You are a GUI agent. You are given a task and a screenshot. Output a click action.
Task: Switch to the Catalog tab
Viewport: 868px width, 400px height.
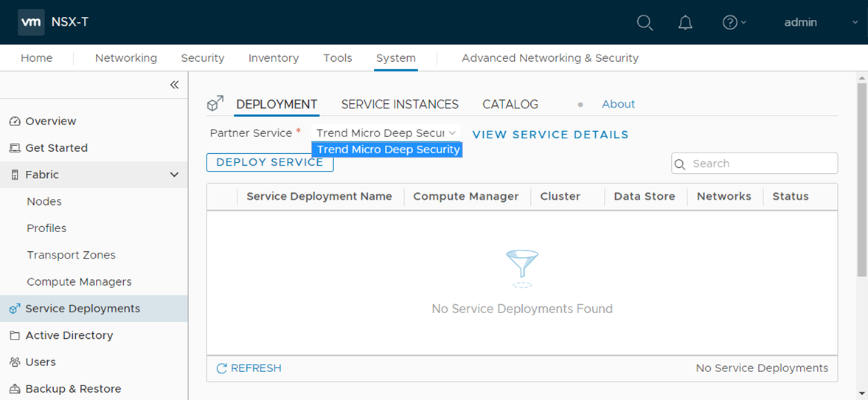tap(510, 105)
